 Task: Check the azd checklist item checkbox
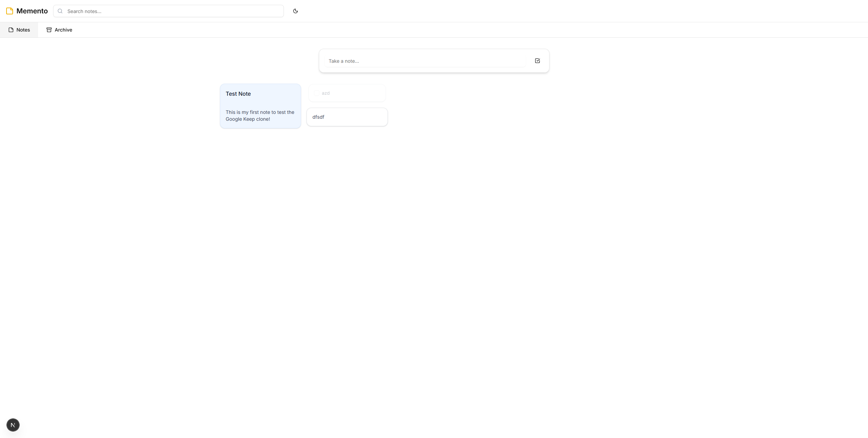tap(316, 93)
